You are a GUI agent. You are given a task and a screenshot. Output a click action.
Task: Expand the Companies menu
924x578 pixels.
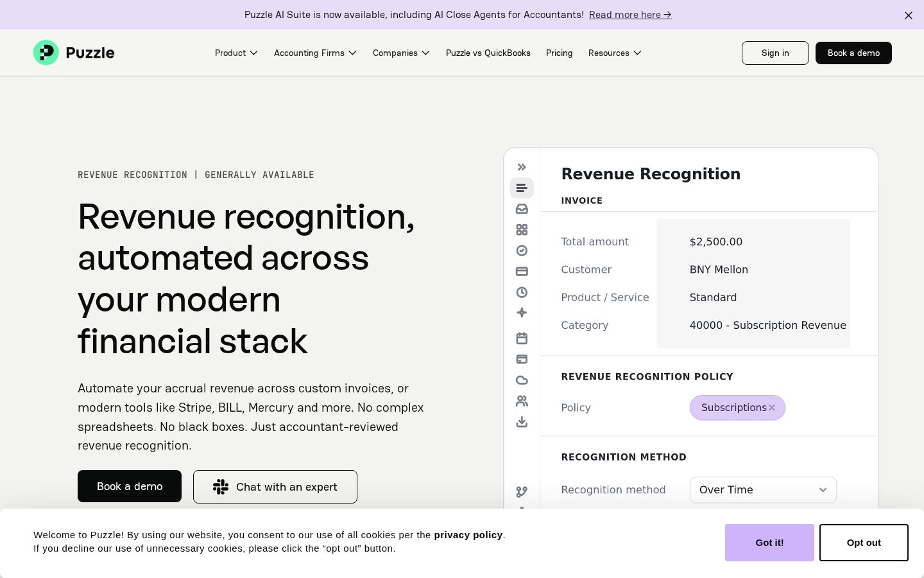pyautogui.click(x=401, y=53)
